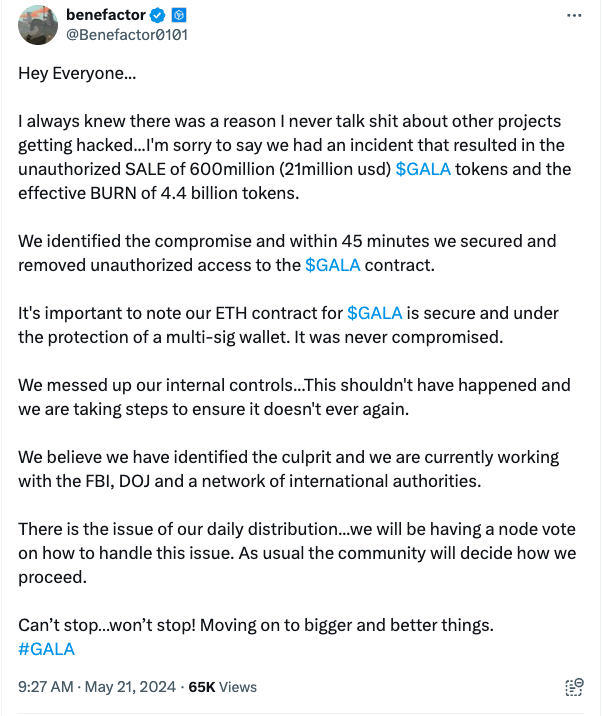Click the dashed note icon at bottom right
Viewport: 602px width, 716px height.
574,687
